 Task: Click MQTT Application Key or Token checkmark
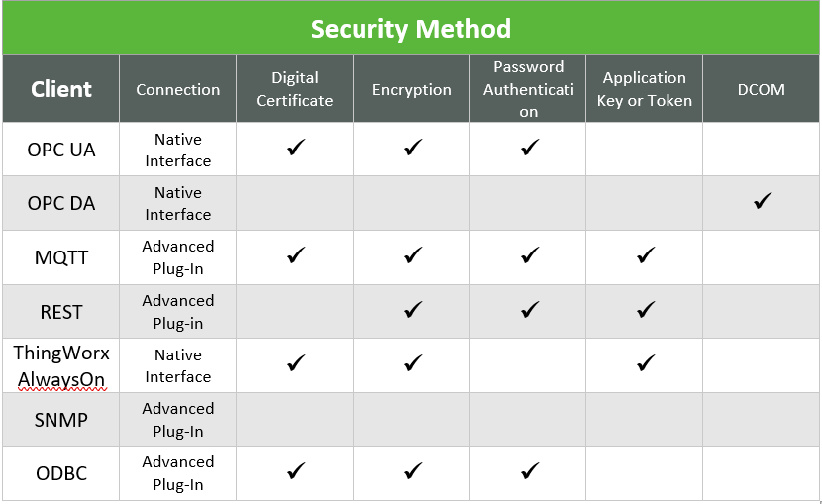646,255
